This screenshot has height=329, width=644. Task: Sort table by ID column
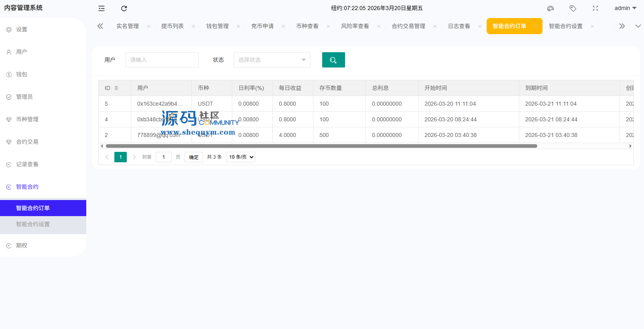pos(116,88)
